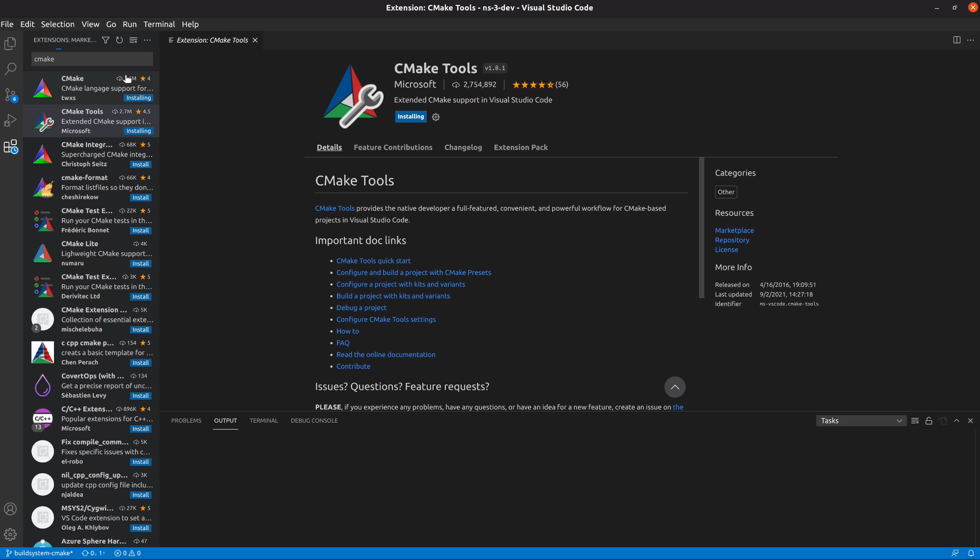Open the Source Control view
Image resolution: width=980 pixels, height=560 pixels.
click(x=10, y=94)
